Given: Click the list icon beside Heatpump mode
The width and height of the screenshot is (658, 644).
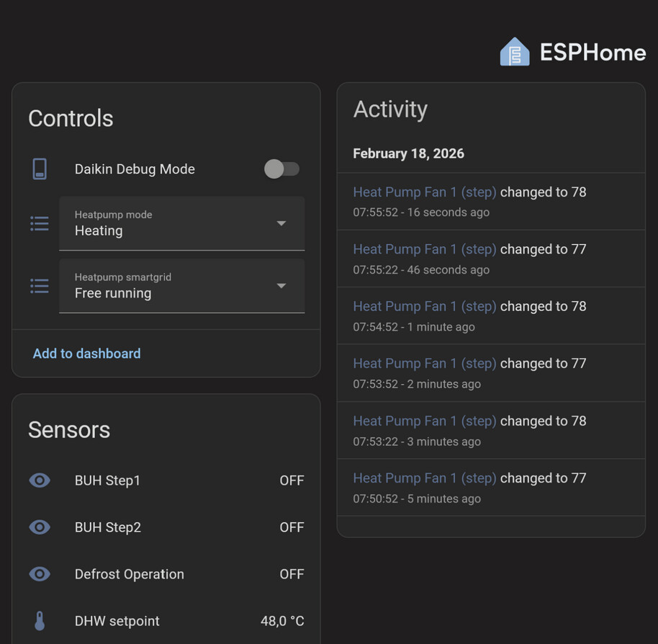Looking at the screenshot, I should pos(40,223).
